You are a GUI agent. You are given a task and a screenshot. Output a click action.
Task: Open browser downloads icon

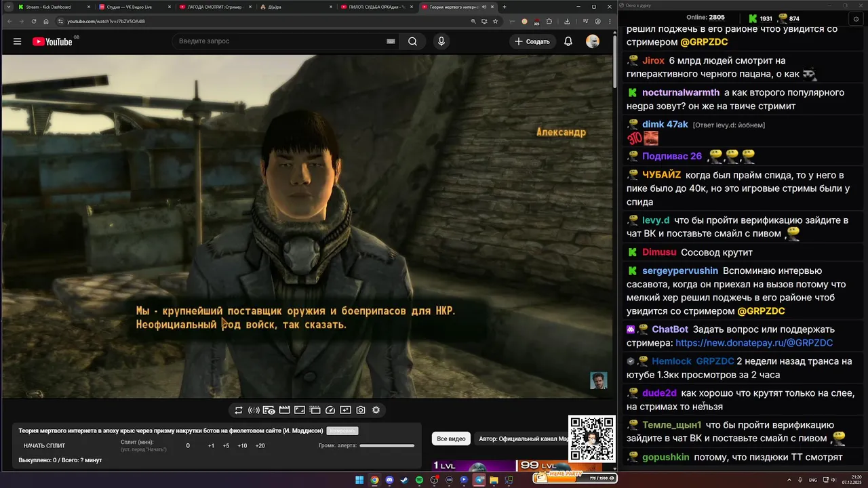[x=567, y=21]
